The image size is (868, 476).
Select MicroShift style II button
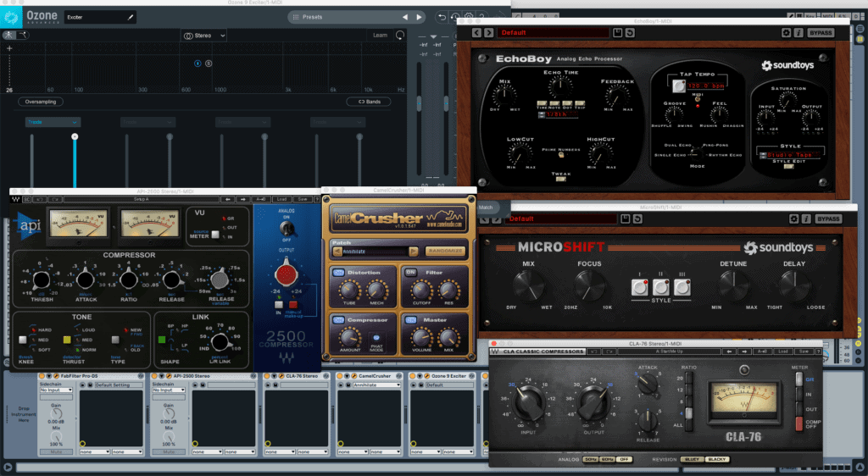pos(661,287)
